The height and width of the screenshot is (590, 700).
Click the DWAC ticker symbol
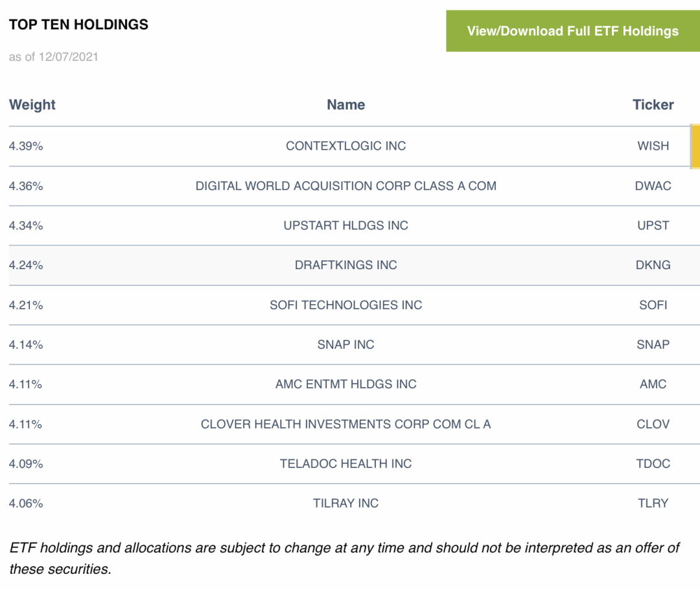coord(653,186)
